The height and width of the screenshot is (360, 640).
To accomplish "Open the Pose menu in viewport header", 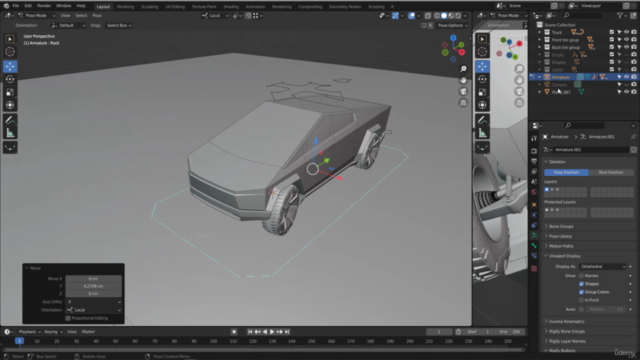I will [x=97, y=16].
